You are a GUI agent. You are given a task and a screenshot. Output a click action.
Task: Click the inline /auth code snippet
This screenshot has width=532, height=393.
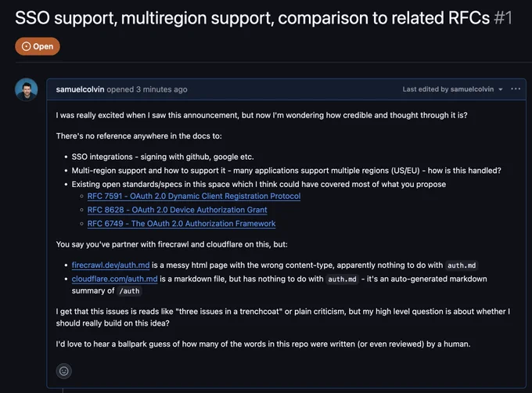[129, 291]
